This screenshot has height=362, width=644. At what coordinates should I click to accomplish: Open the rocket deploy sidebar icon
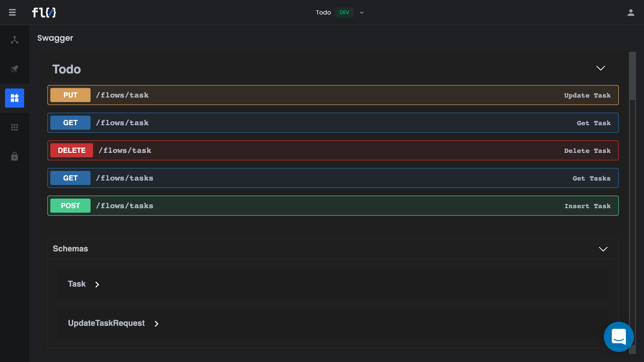tap(15, 69)
